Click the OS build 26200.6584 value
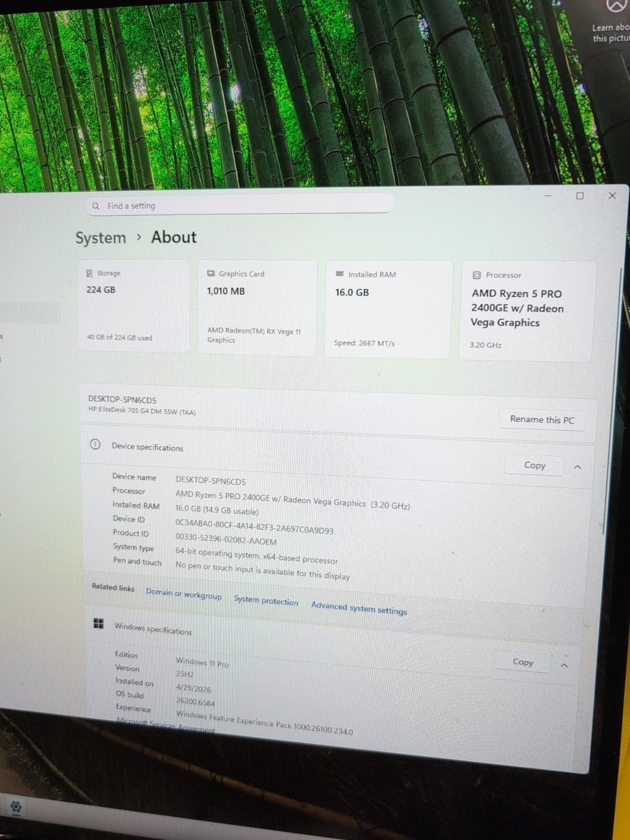Viewport: 630px width, 840px height. [x=195, y=701]
